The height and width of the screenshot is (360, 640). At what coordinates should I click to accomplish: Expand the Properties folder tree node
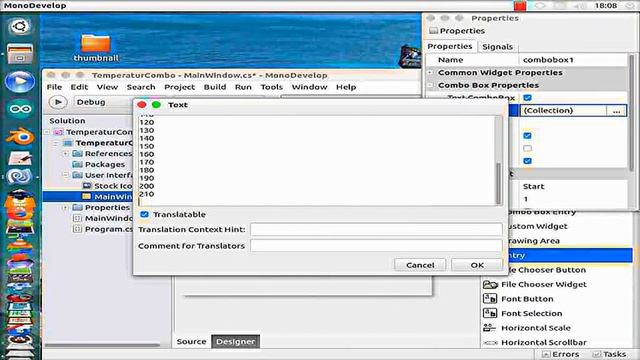pos(66,207)
